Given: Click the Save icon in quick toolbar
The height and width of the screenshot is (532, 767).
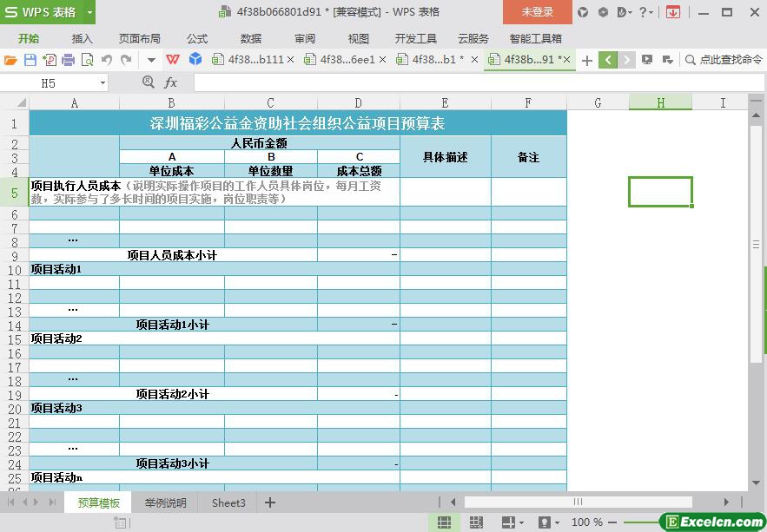Looking at the screenshot, I should point(30,60).
